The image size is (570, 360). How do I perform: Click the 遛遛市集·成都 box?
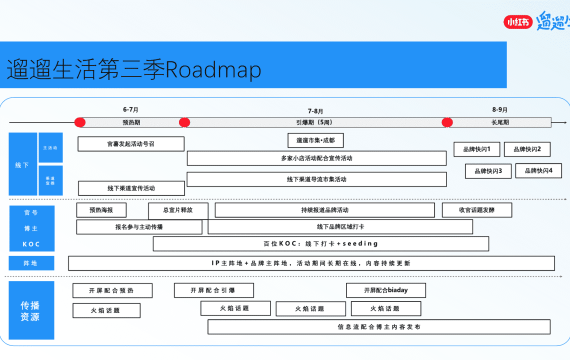coord(316,140)
